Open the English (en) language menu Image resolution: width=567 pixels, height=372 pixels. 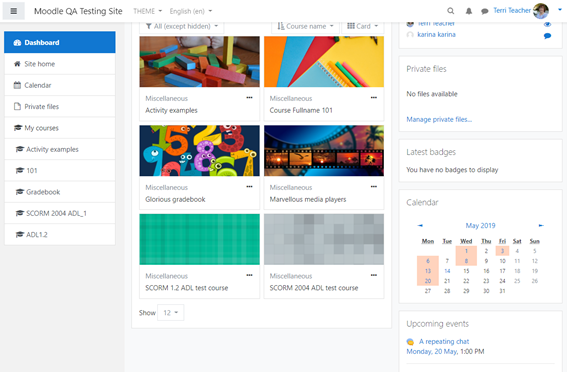191,11
